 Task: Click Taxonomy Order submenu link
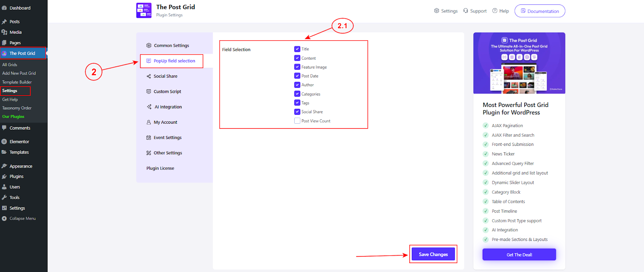17,108
